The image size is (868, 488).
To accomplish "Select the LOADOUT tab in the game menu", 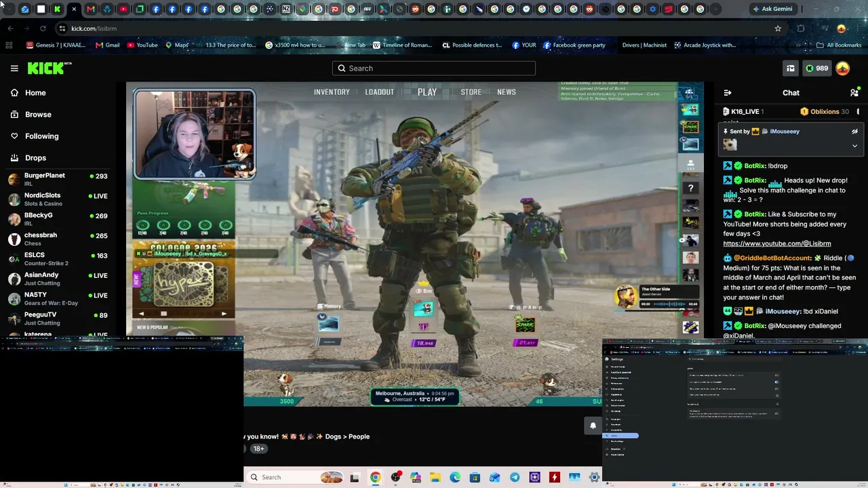I will tap(379, 92).
